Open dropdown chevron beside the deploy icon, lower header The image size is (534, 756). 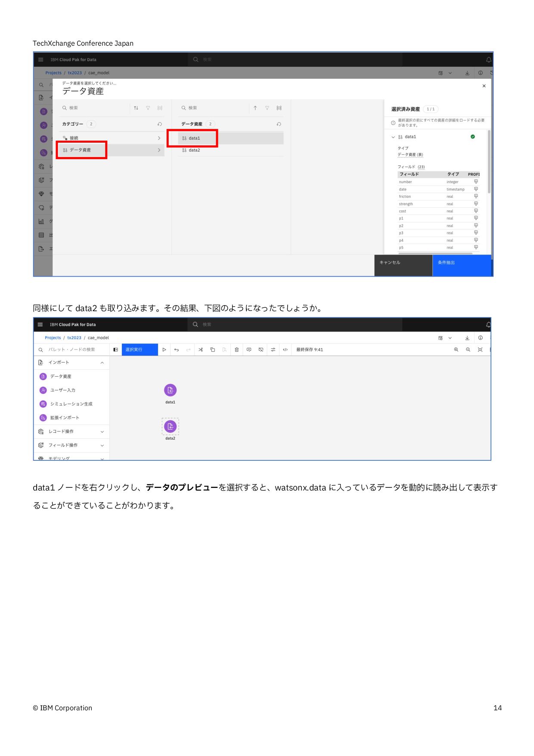450,338
